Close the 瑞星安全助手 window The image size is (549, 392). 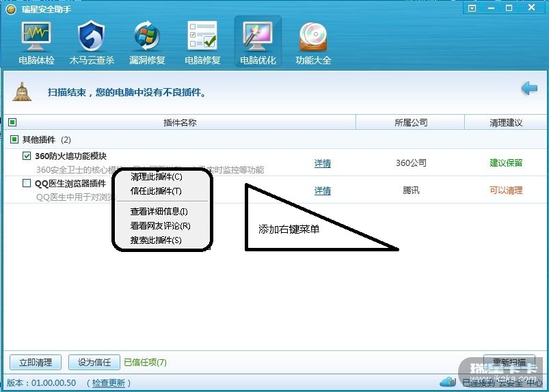(531, 8)
